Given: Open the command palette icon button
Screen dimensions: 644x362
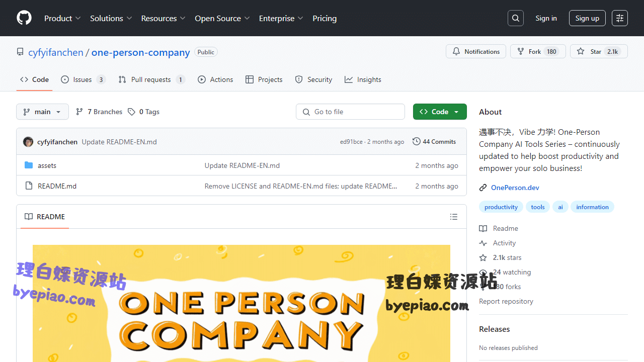Looking at the screenshot, I should pos(620,18).
